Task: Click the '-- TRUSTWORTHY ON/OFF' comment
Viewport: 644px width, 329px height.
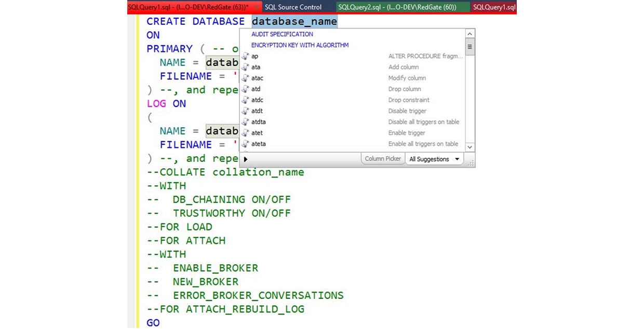Action: (219, 213)
